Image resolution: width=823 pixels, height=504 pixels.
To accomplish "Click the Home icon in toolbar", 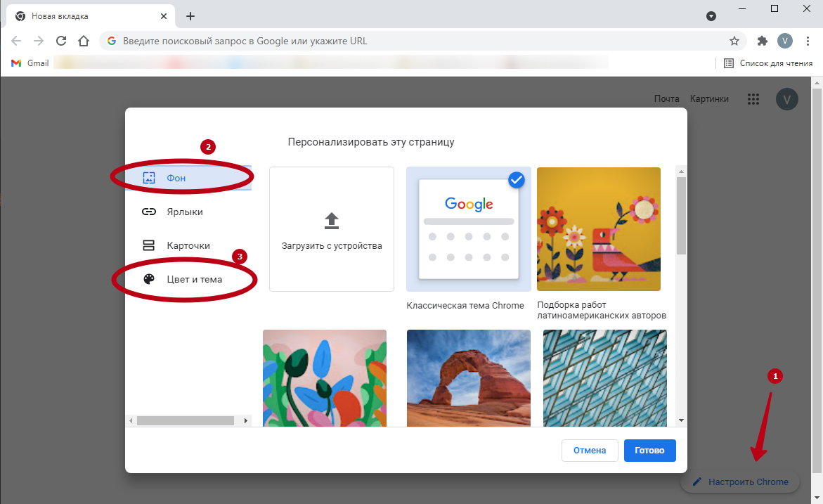I will tap(84, 41).
